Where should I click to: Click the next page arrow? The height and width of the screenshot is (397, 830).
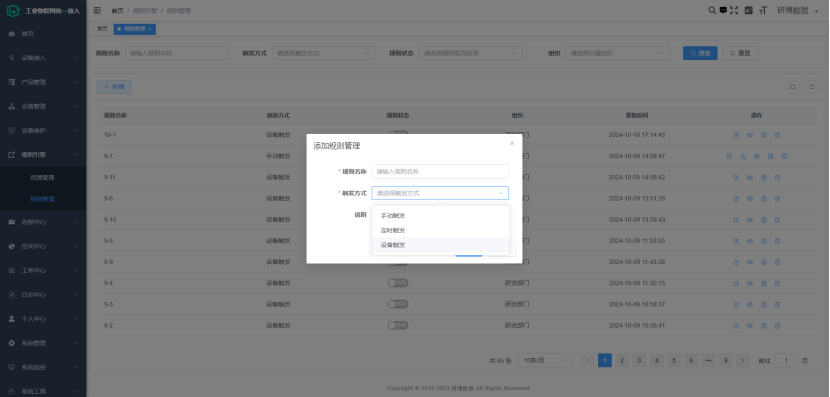743,360
